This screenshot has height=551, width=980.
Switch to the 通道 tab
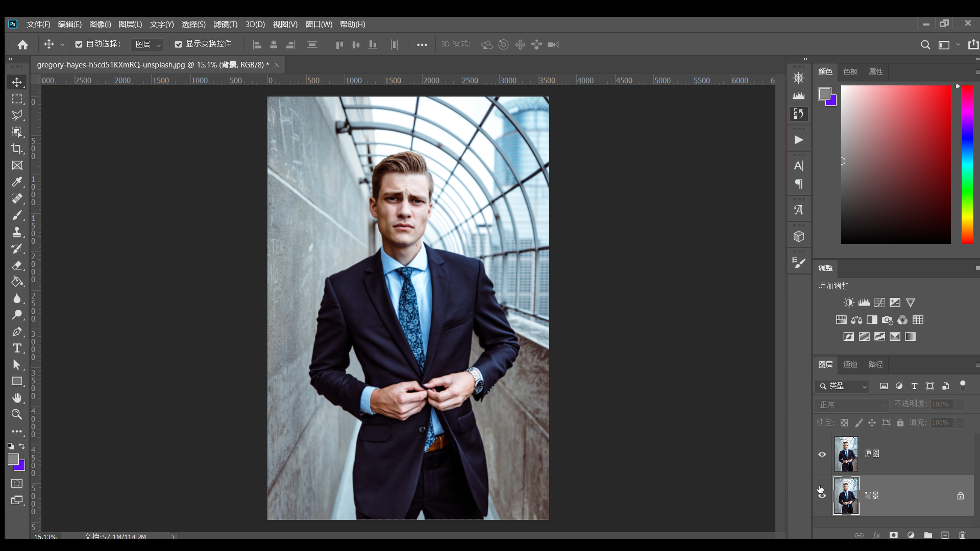[x=850, y=364]
